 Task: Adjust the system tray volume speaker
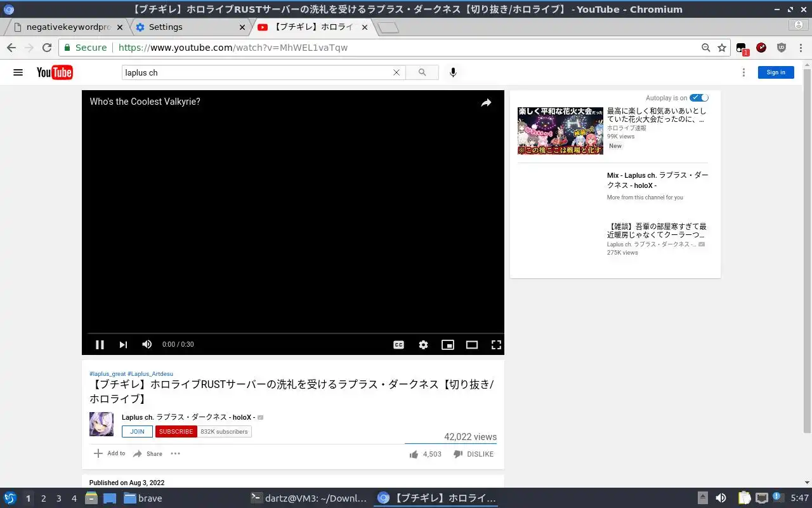coord(721,498)
